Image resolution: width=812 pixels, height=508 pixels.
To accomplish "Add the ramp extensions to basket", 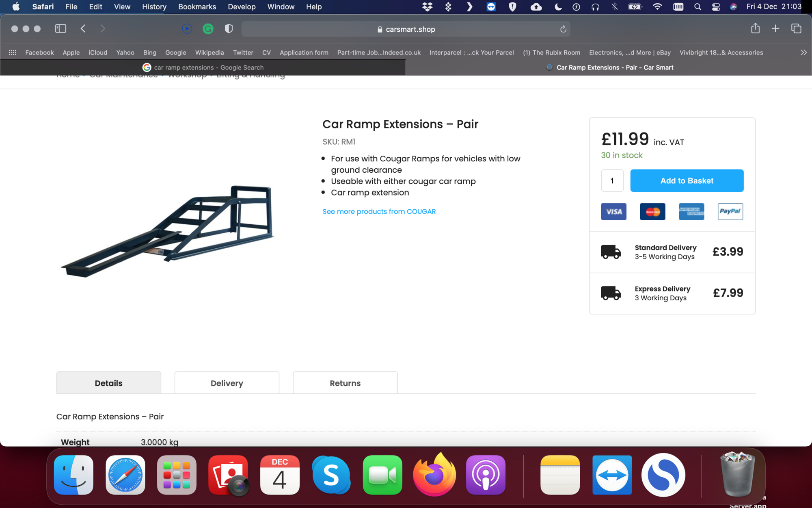I will click(687, 180).
